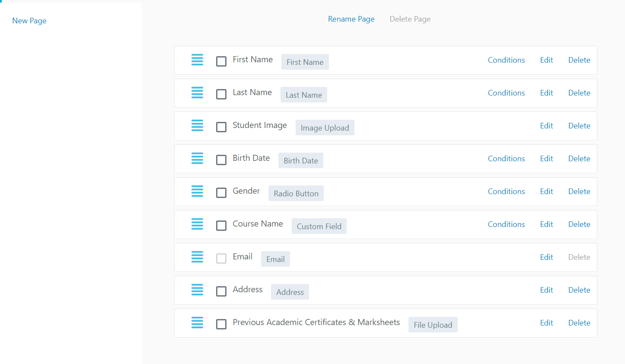Click the Birth Date row drag handle
Screen dimensions: 625x364
click(197, 158)
